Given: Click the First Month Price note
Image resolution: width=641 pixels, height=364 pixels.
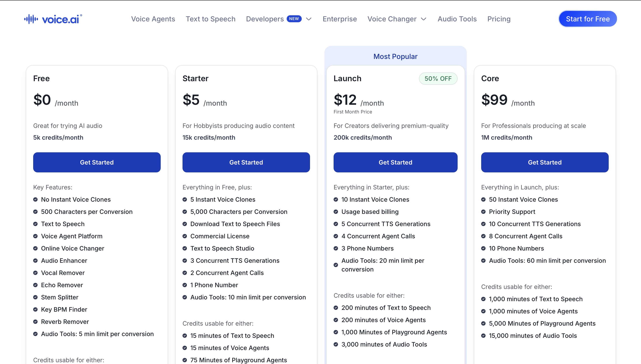Looking at the screenshot, I should pos(353,112).
